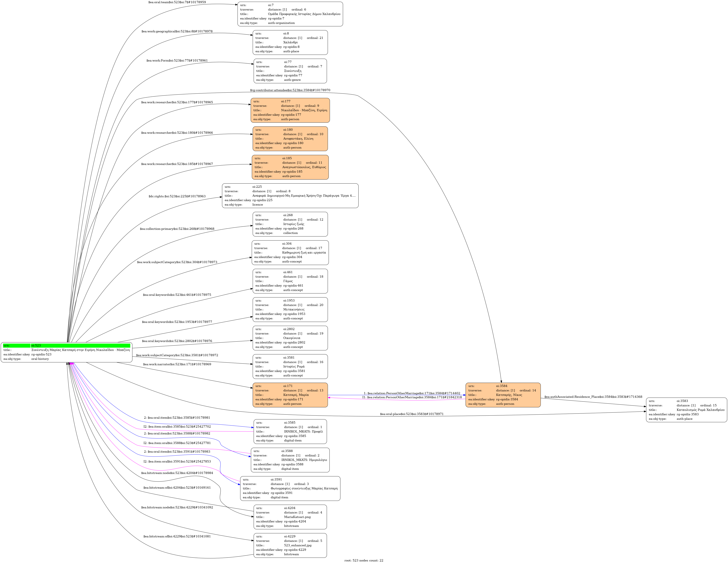
Task: Select the Συνέντευξη auth-genre node
Action: [x=290, y=71]
